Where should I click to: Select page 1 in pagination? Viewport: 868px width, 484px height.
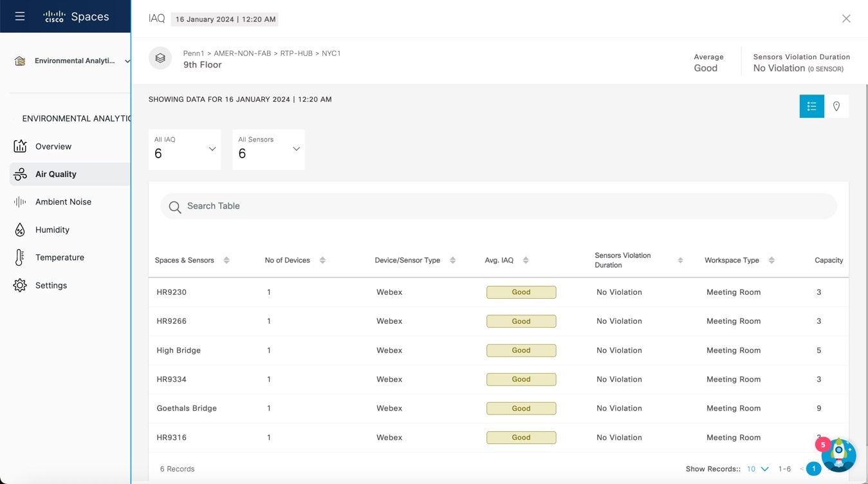coord(813,469)
